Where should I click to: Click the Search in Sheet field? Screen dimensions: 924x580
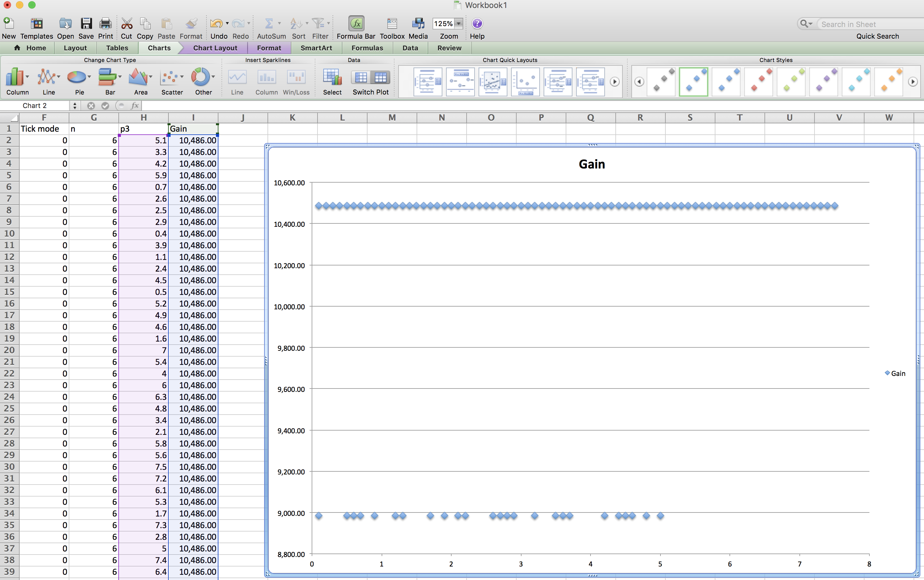point(867,24)
